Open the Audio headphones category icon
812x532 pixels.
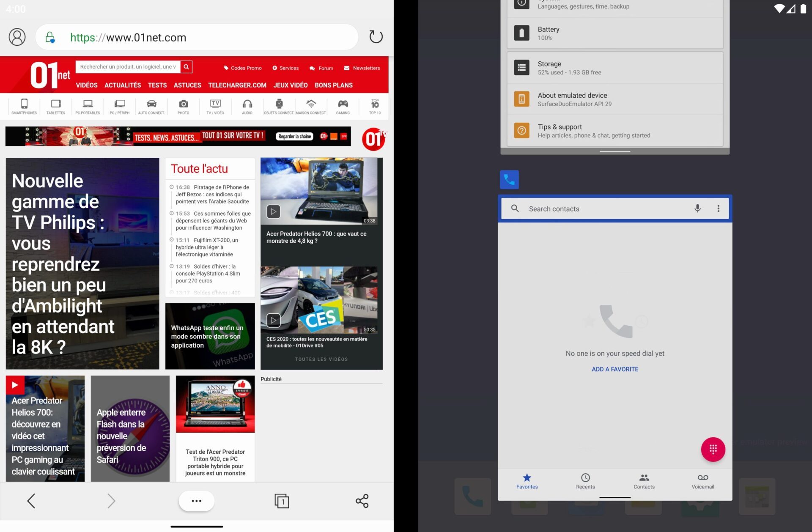tap(247, 107)
